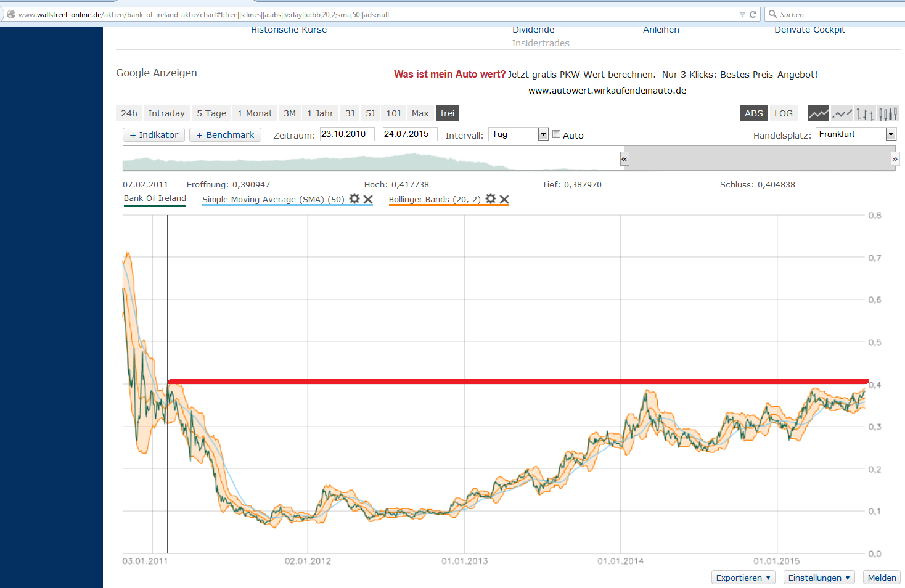Select the Max time range tab

420,113
